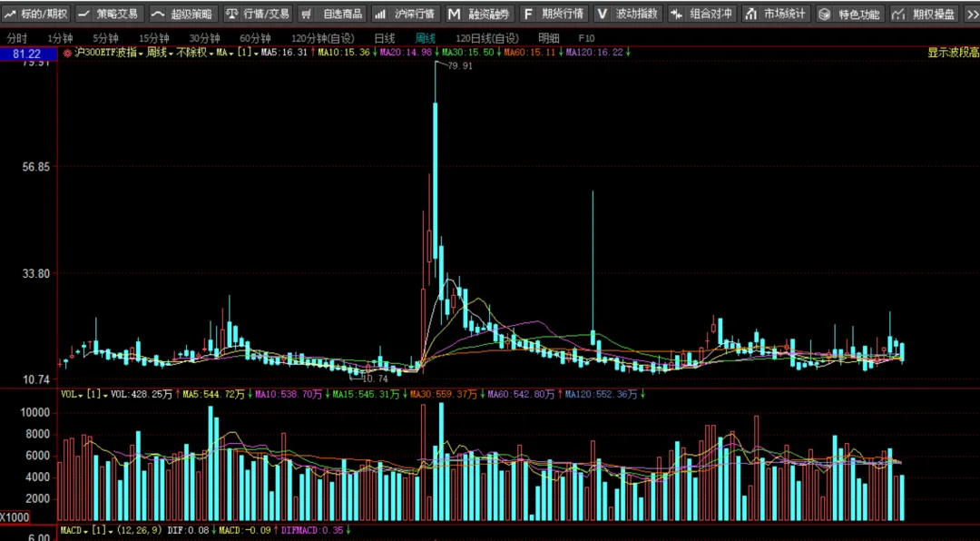Click the VOL:428.25万 volume label
The image size is (980, 541).
[x=142, y=394]
